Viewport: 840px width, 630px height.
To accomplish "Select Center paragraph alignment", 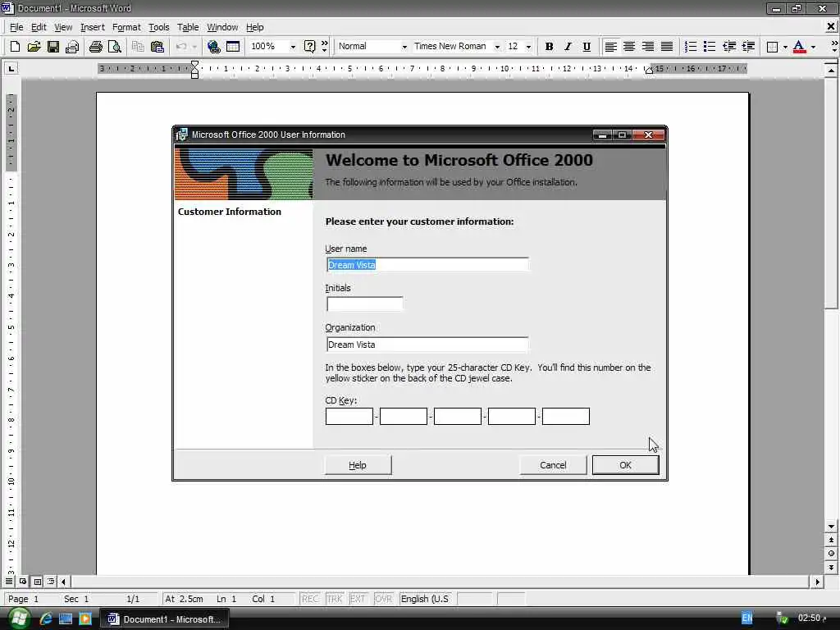I will click(629, 47).
